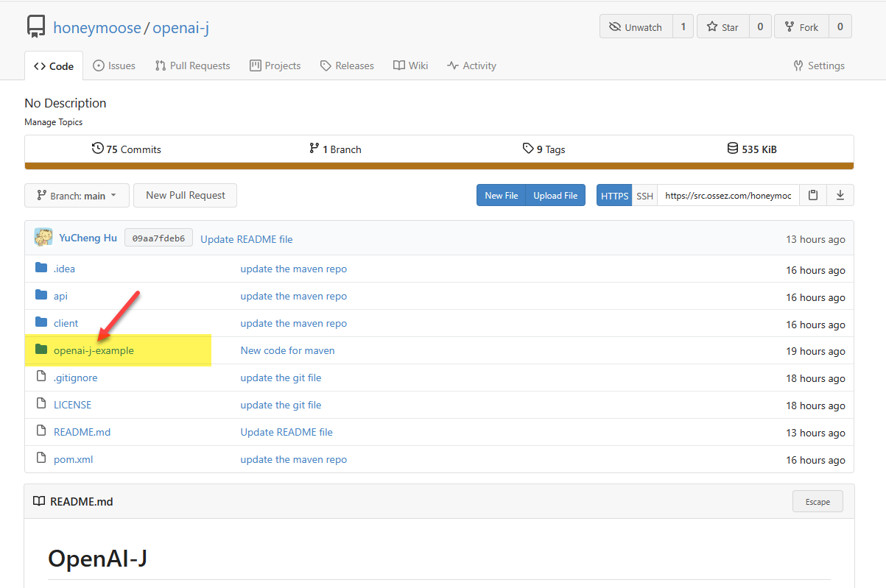Click the README.md file icon in list

[x=41, y=431]
